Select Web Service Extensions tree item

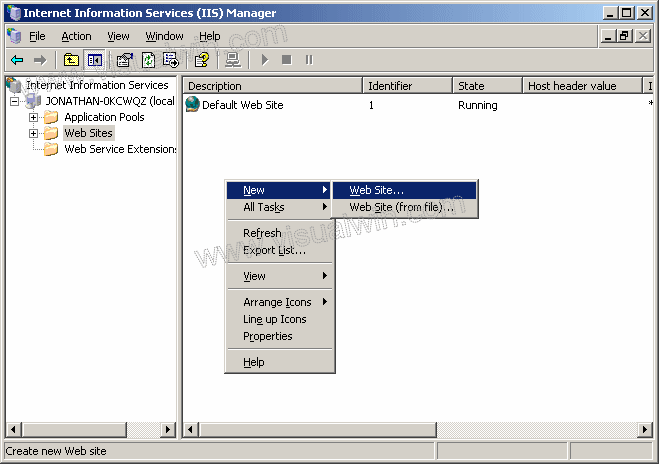click(120, 149)
